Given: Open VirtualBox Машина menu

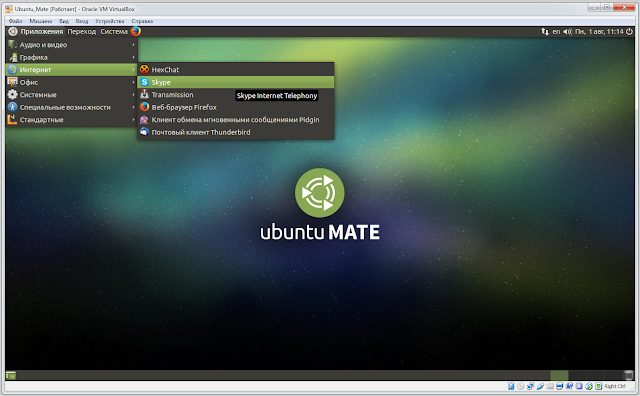Looking at the screenshot, I should click(40, 21).
